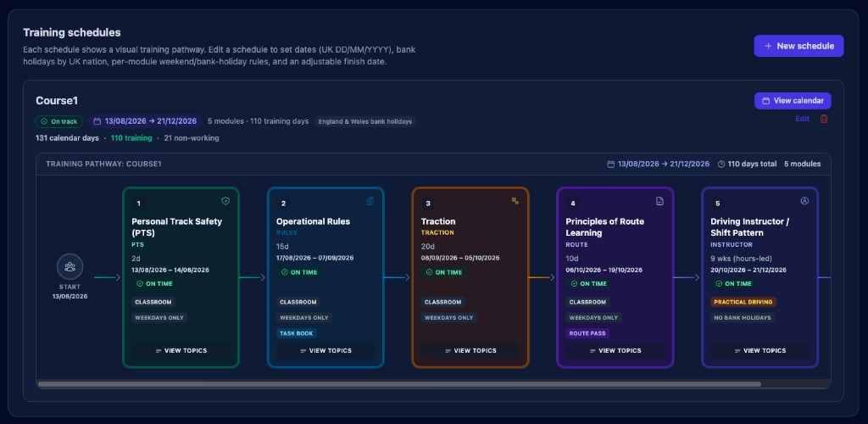Click the England & Wales bank holidays tag
The height and width of the screenshot is (424, 868).
(365, 121)
